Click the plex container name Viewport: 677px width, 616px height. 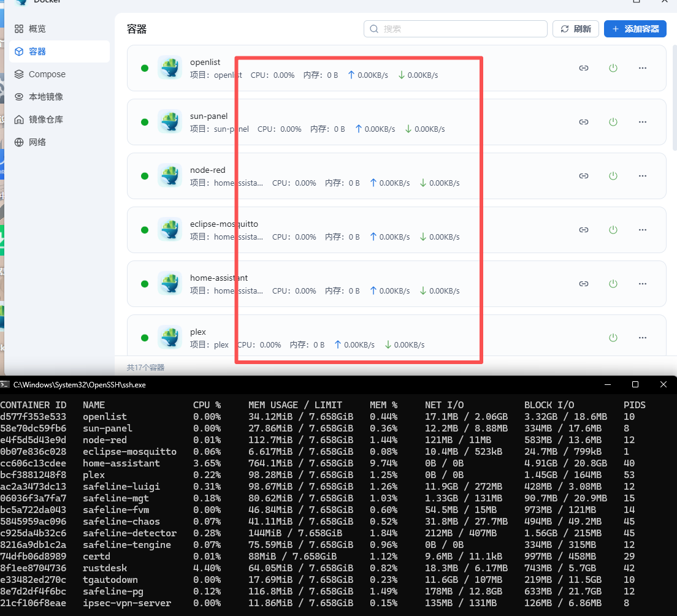pyautogui.click(x=197, y=332)
